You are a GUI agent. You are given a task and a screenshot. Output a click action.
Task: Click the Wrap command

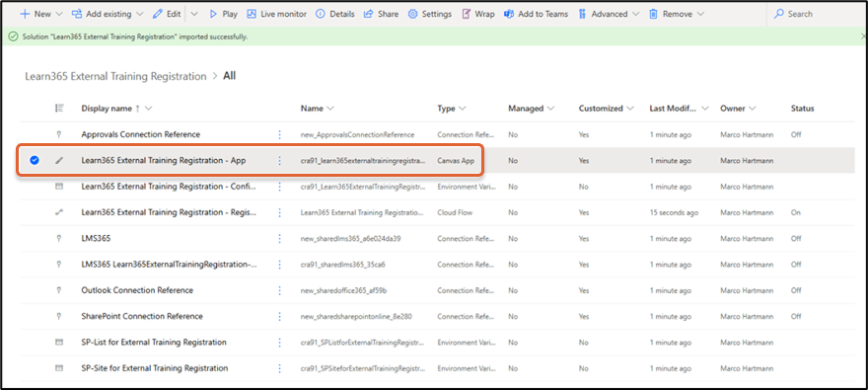point(478,14)
